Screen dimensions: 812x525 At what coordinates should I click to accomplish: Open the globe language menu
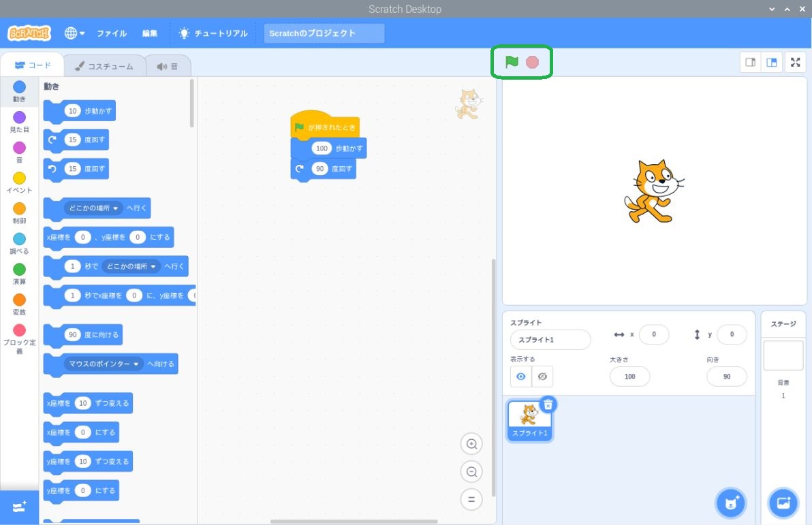coord(74,33)
